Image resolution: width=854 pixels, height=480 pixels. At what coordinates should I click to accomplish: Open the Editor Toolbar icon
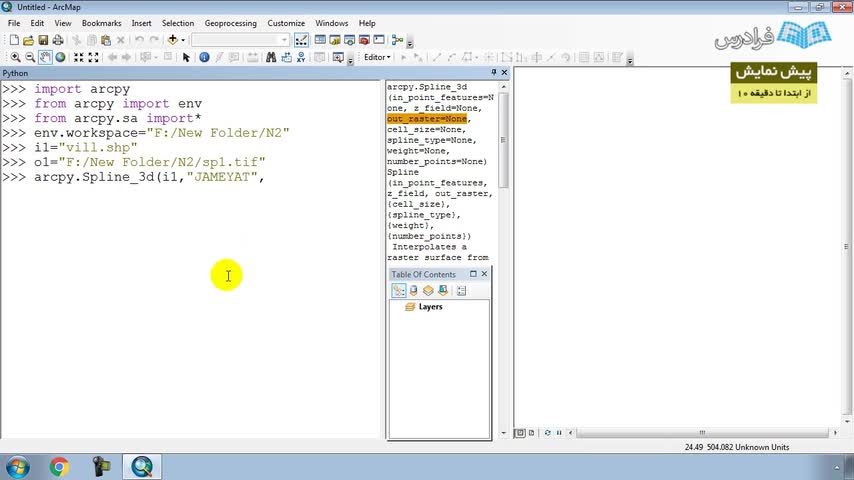click(x=301, y=40)
